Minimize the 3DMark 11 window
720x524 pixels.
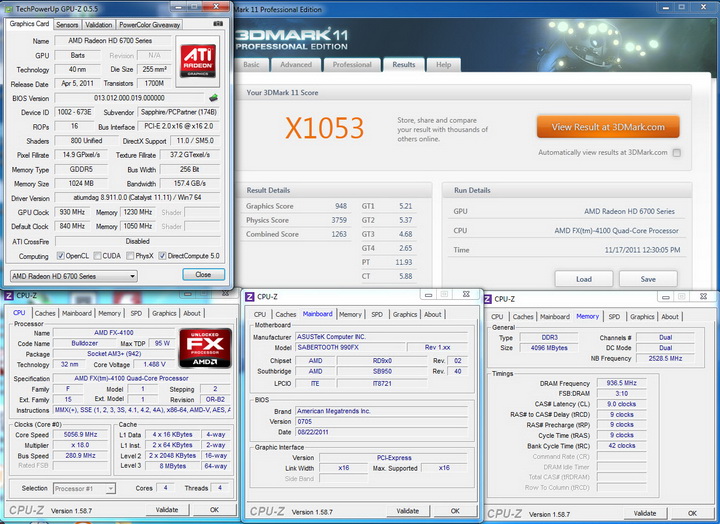tap(665, 7)
